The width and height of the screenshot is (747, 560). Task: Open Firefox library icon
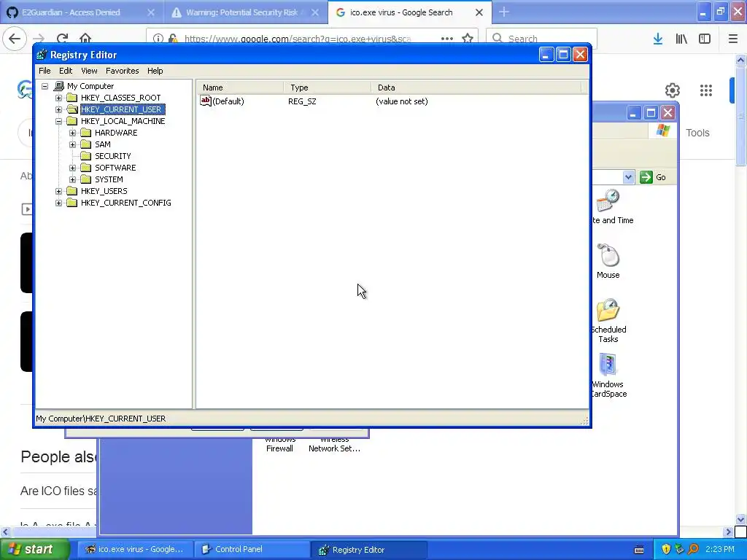tap(681, 39)
